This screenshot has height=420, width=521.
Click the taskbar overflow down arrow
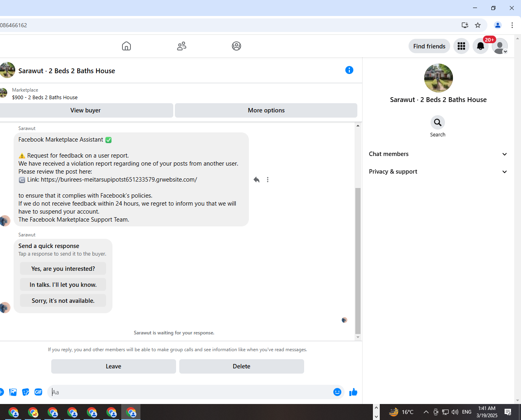[376, 416]
